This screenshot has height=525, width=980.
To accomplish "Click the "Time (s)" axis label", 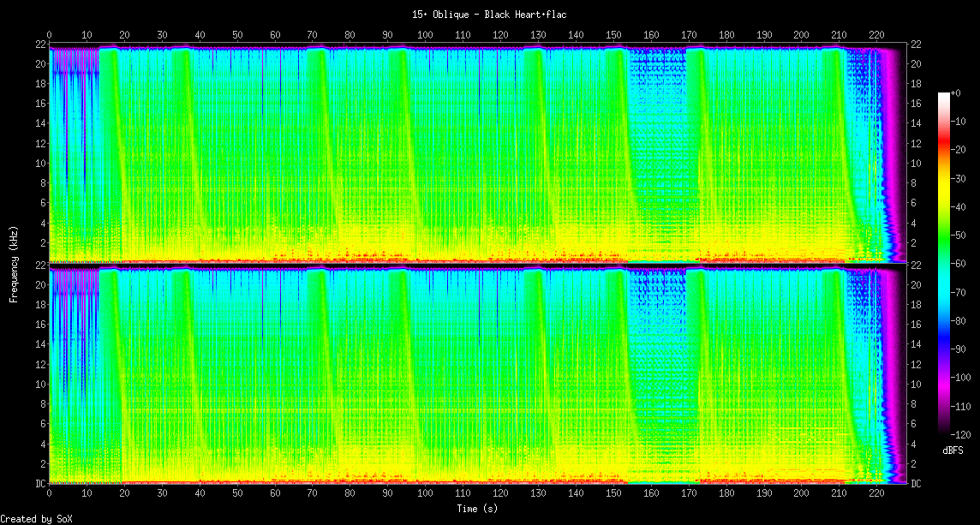I will pos(477,509).
